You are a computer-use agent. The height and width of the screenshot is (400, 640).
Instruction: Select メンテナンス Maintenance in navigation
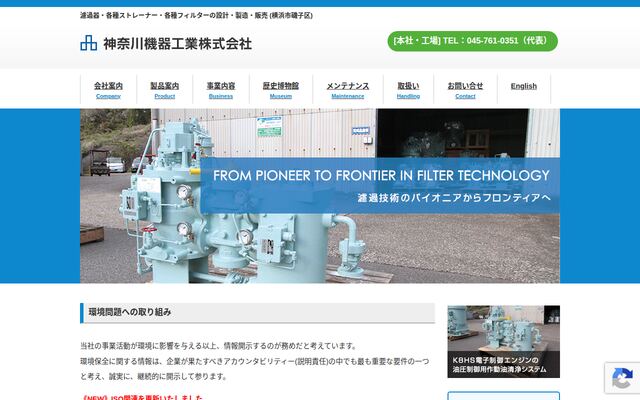click(x=348, y=90)
